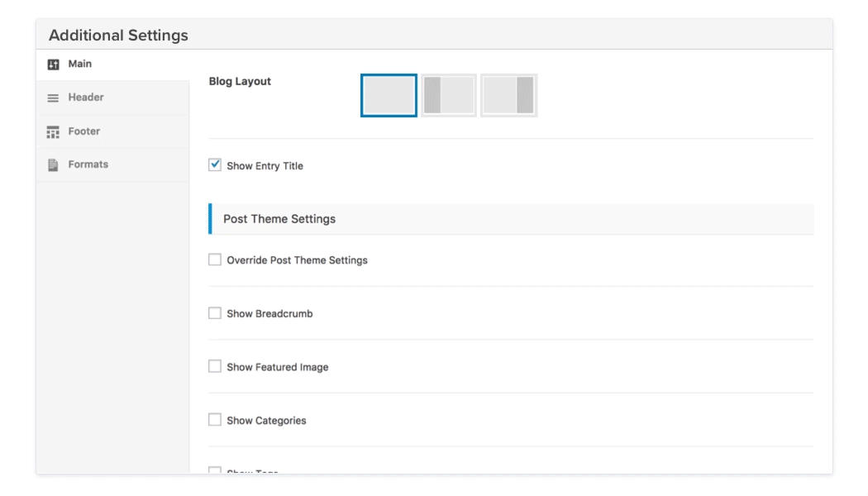Check the Show Categories checkbox
The width and height of the screenshot is (868, 496).
point(215,420)
